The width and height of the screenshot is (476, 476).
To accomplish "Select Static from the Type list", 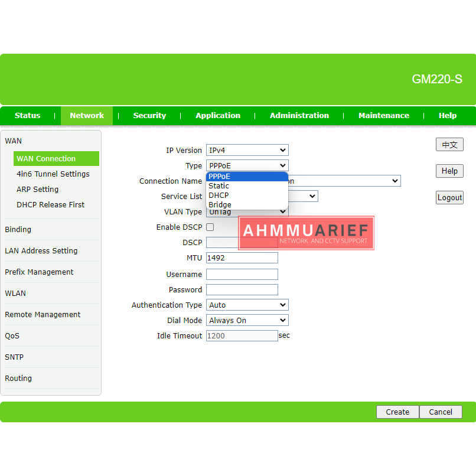I will point(219,186).
